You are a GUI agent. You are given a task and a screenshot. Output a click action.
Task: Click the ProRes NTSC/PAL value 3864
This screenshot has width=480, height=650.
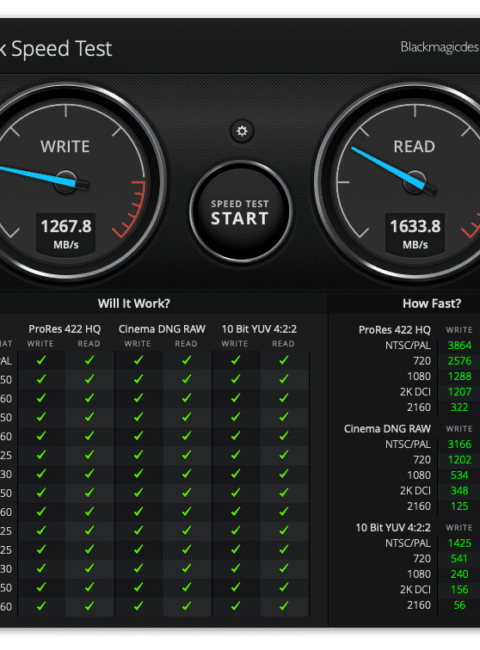coord(459,345)
